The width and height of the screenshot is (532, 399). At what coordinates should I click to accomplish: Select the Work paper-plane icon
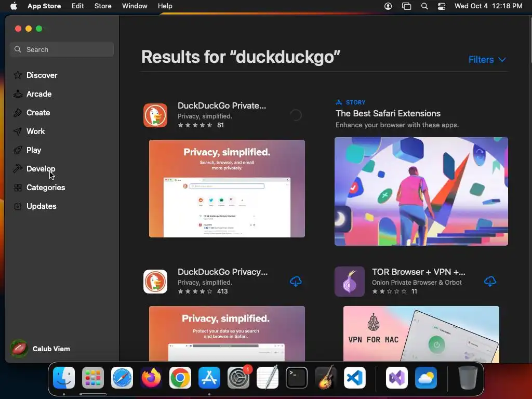pos(18,131)
